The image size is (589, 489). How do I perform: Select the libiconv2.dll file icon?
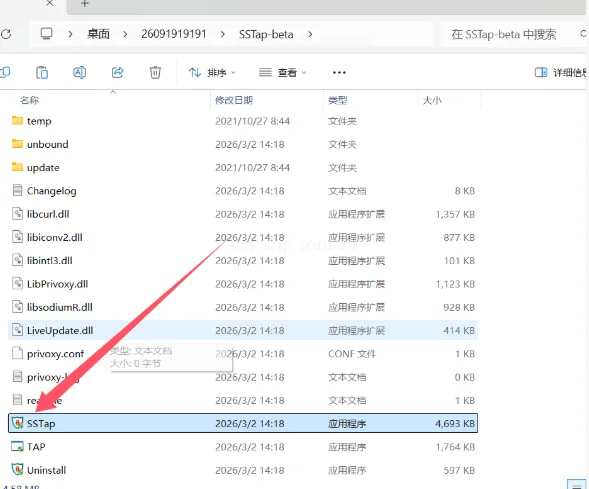tap(17, 237)
